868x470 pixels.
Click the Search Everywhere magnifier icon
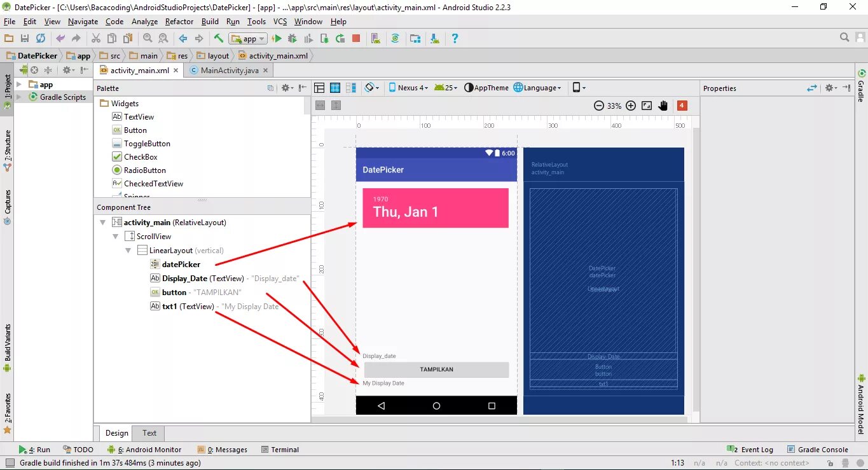(x=844, y=38)
